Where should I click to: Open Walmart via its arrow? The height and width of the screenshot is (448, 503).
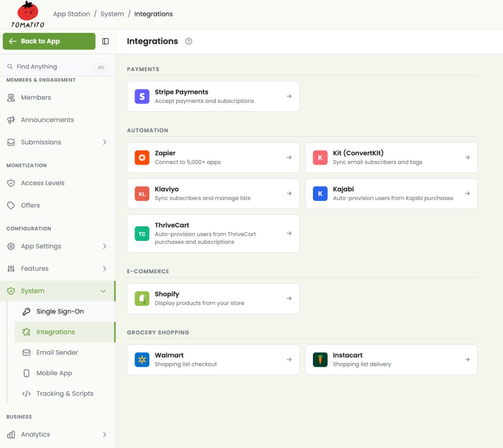[289, 360]
